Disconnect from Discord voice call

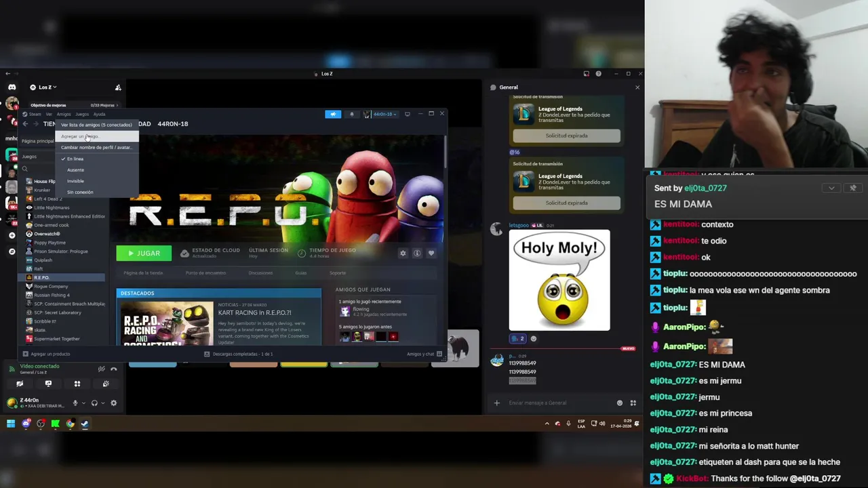[114, 369]
